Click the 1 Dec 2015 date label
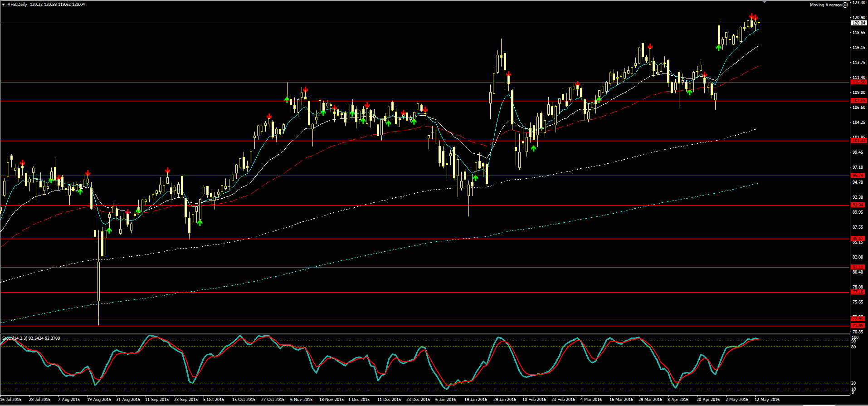 pyautogui.click(x=359, y=400)
